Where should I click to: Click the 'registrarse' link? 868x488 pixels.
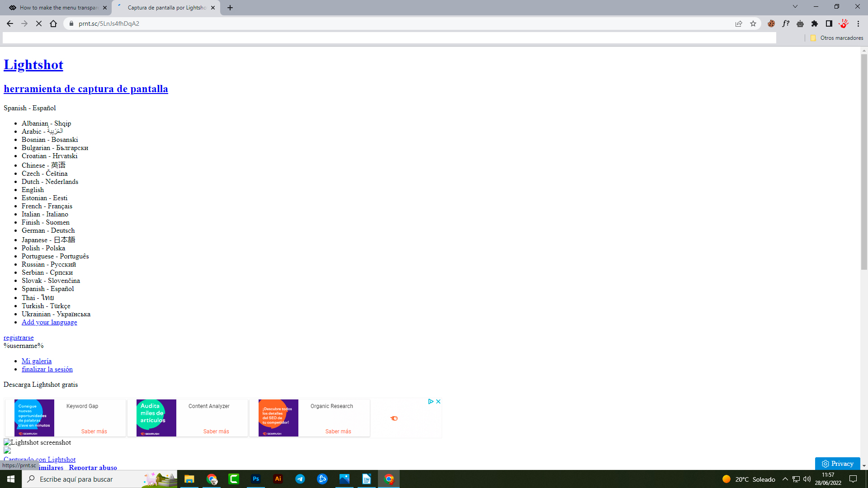pos(19,338)
